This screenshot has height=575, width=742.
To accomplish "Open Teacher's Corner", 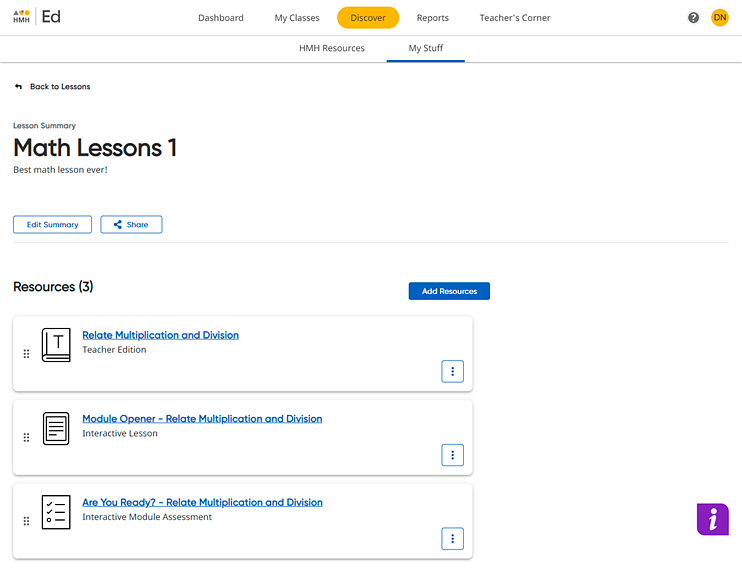I will pyautogui.click(x=515, y=18).
